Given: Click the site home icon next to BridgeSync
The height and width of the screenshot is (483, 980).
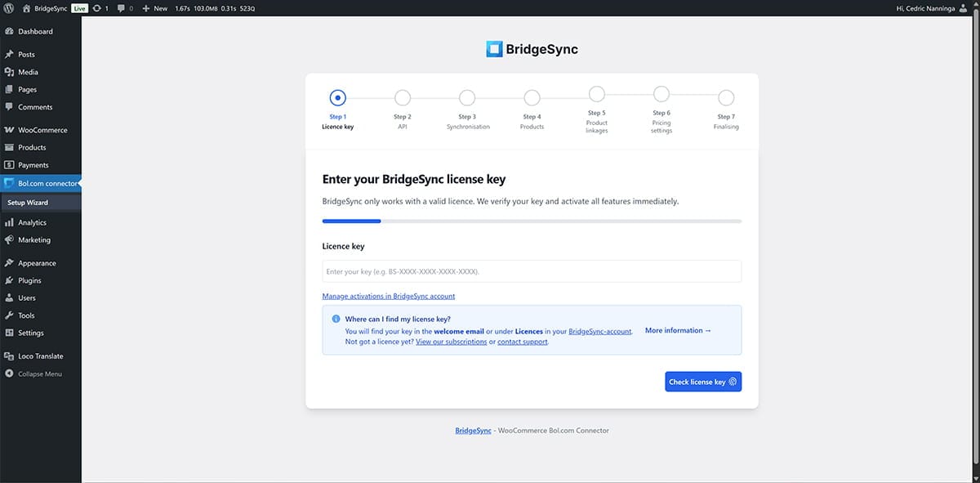Looking at the screenshot, I should [x=27, y=7].
